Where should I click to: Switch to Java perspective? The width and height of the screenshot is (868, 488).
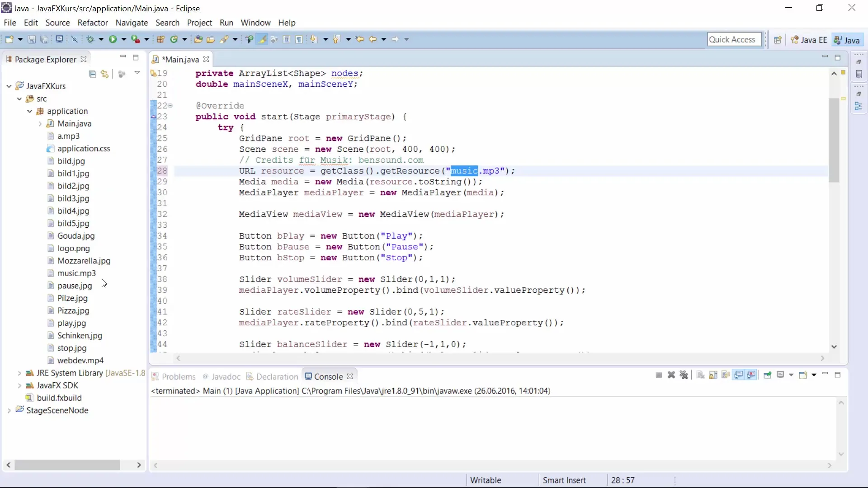coord(847,40)
